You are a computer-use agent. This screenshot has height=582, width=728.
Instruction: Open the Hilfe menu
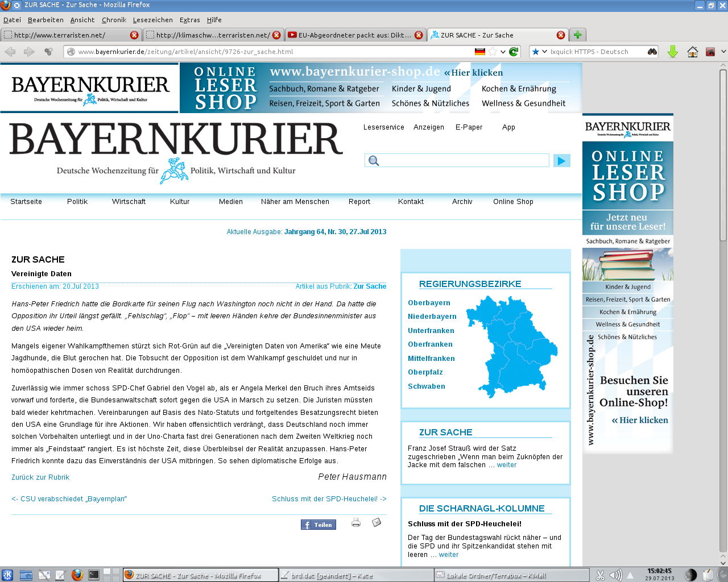coord(214,20)
